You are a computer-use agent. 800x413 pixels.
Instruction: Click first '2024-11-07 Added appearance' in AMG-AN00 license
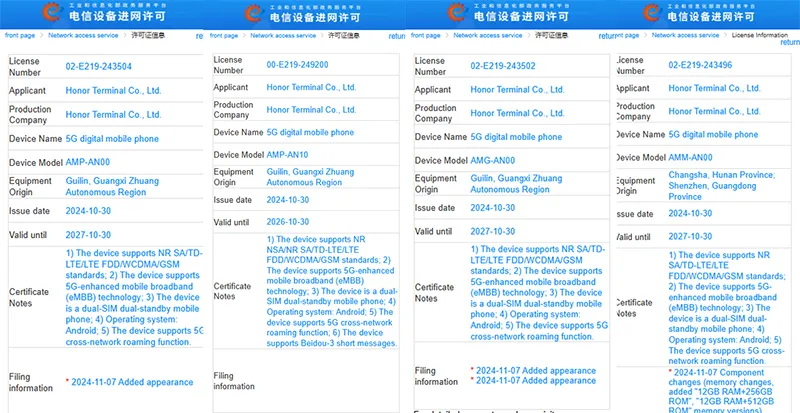[x=536, y=371]
